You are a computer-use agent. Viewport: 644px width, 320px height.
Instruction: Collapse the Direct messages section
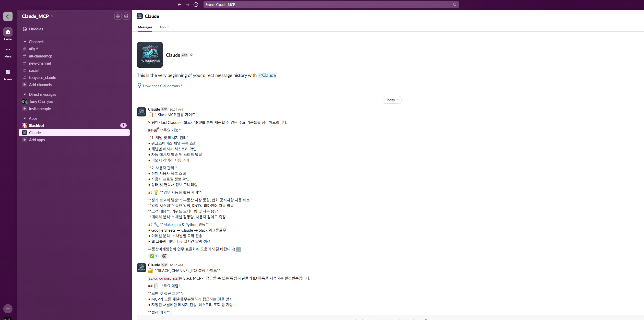pyautogui.click(x=25, y=94)
